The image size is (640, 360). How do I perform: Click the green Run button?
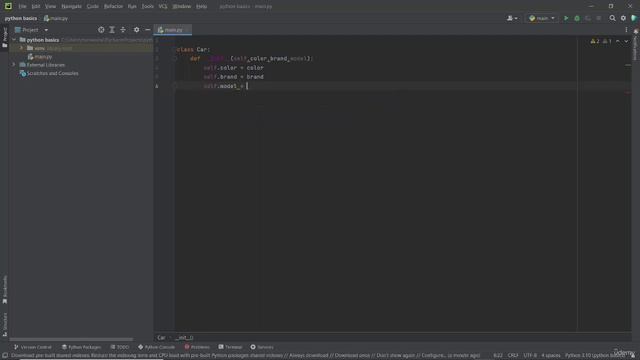pos(566,18)
